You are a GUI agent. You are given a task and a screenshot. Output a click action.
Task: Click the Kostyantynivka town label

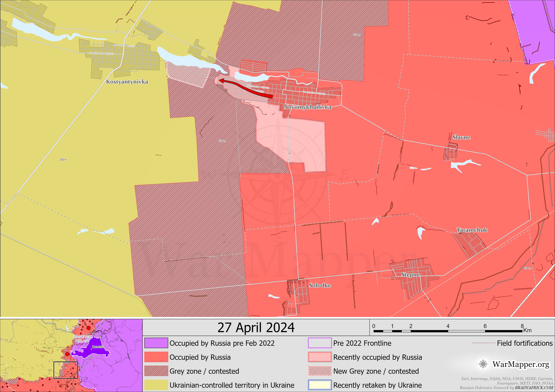(127, 82)
